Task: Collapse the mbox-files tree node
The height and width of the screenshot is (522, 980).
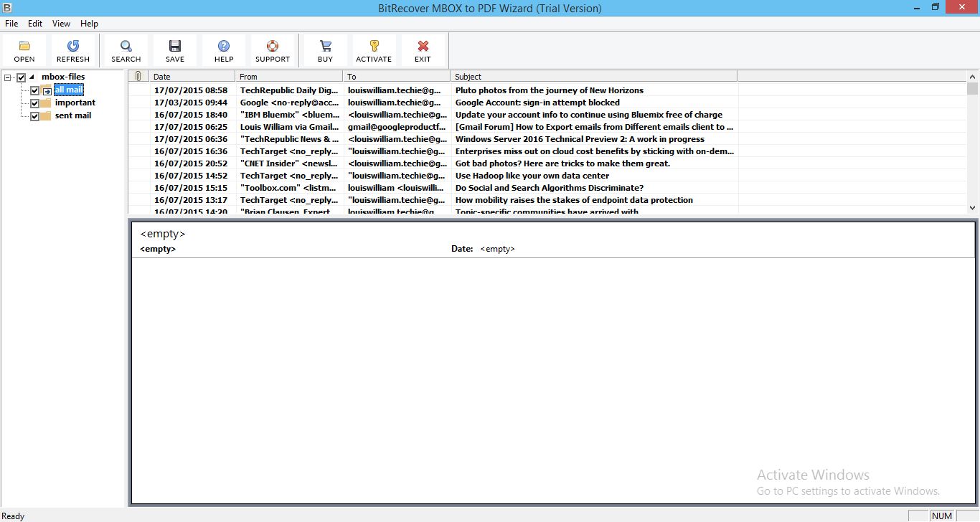Action: 7,77
